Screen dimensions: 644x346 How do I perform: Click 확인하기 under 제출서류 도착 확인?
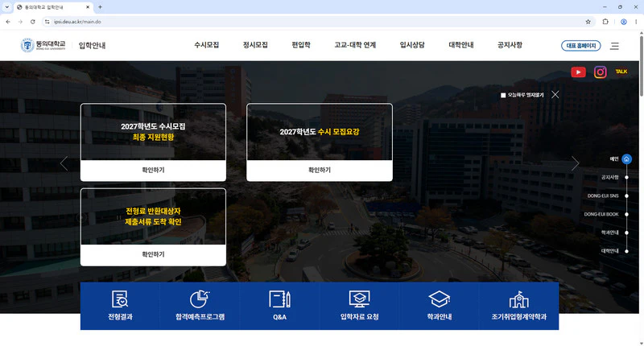[x=153, y=254]
